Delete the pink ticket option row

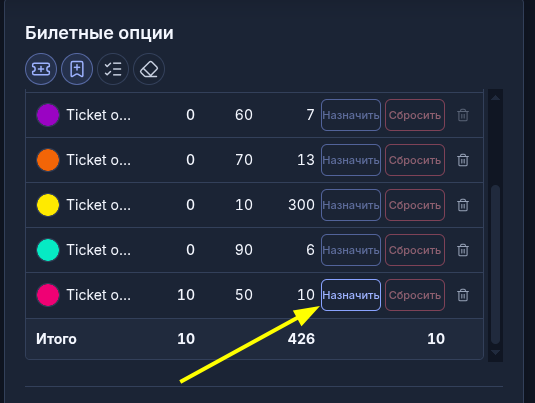(463, 295)
